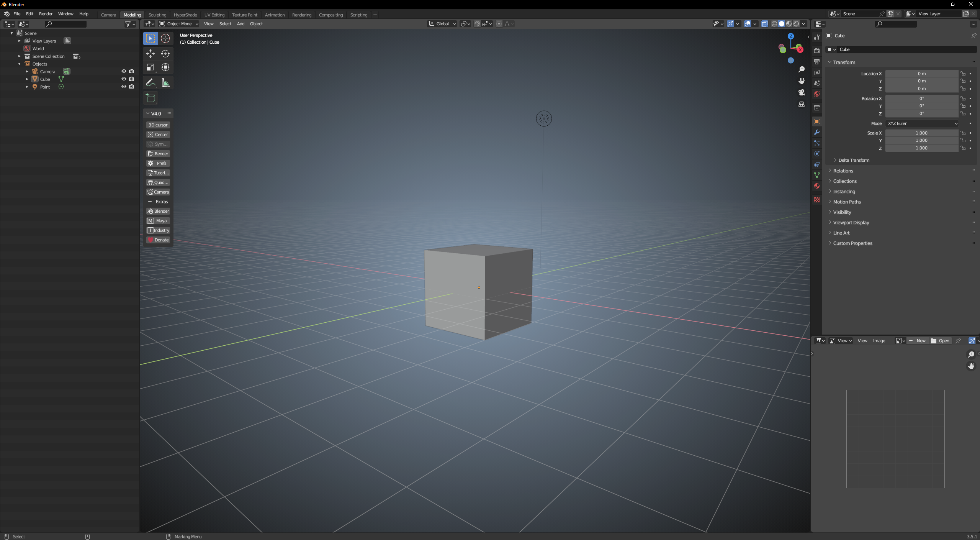Hide the Cube in viewport
The height and width of the screenshot is (540, 980).
coord(124,79)
